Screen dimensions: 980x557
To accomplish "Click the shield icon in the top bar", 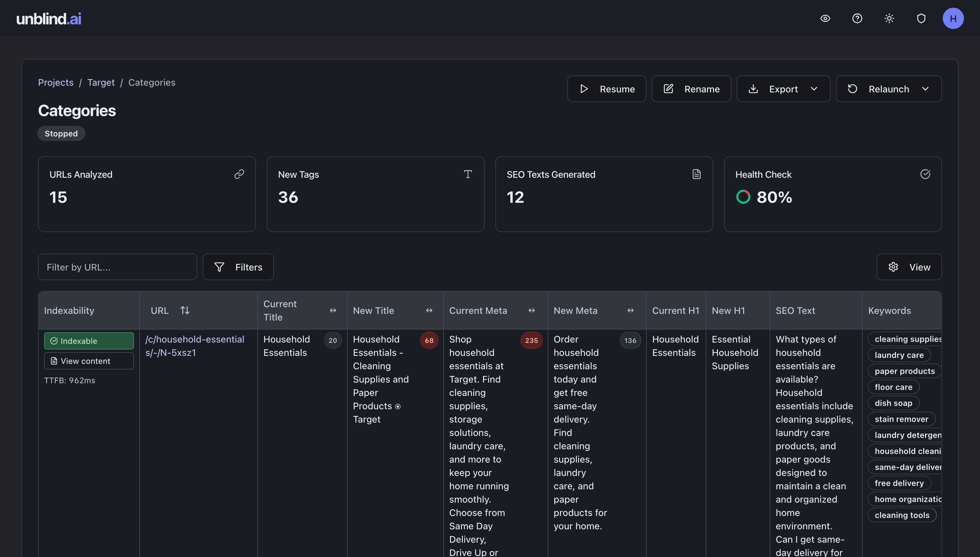I will pos(921,18).
